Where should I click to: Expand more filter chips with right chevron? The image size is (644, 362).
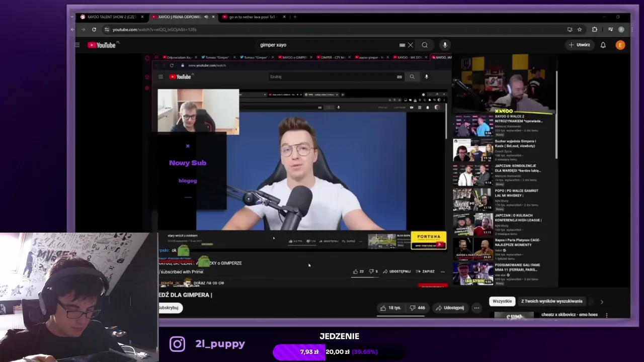[x=601, y=302]
